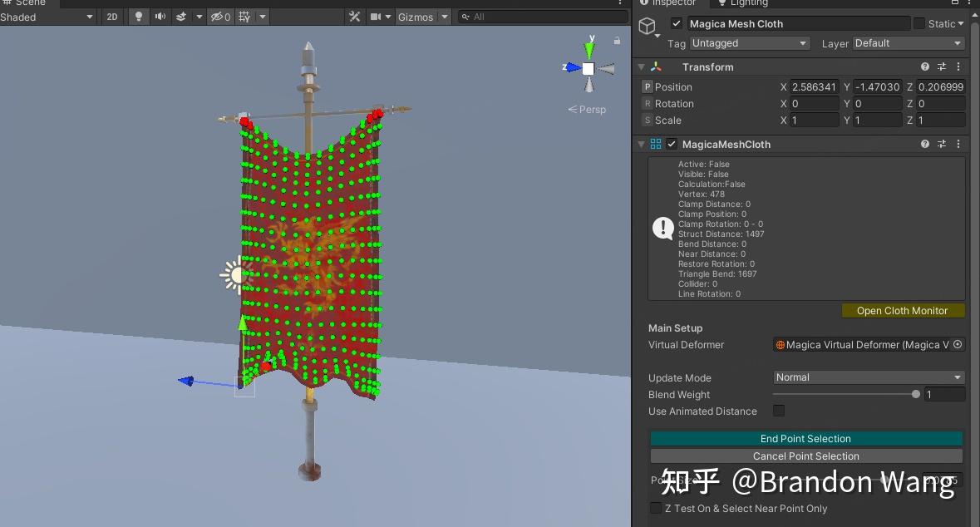Toggle the scene gizmo rotation lock icon
This screenshot has width=980, height=527.
[617, 41]
